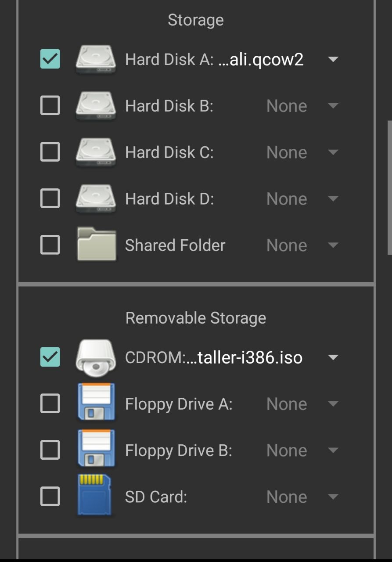Click the vertical scrollbar on the right
This screenshot has height=562, width=392.
pos(389,188)
